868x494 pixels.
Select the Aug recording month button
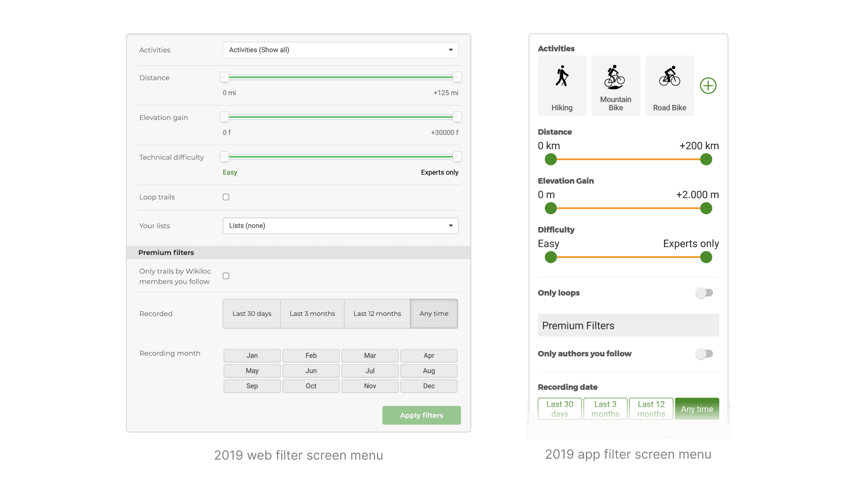429,371
